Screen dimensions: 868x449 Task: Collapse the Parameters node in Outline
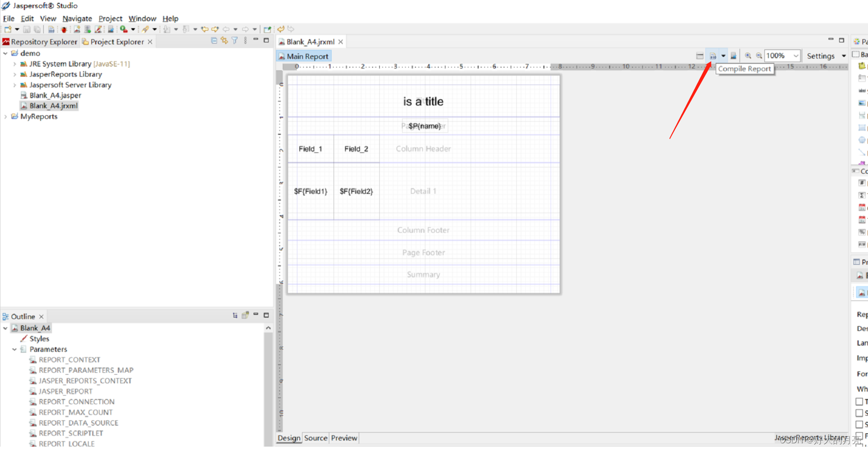pyautogui.click(x=14, y=349)
